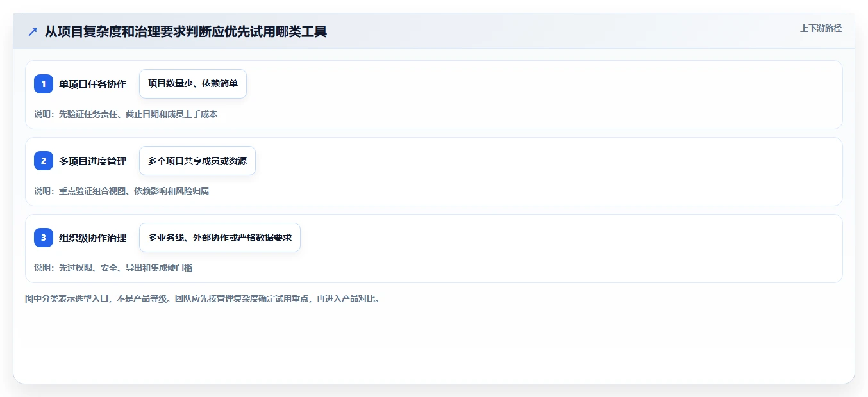
Task: Click the 上下游路径 label
Action: click(821, 28)
